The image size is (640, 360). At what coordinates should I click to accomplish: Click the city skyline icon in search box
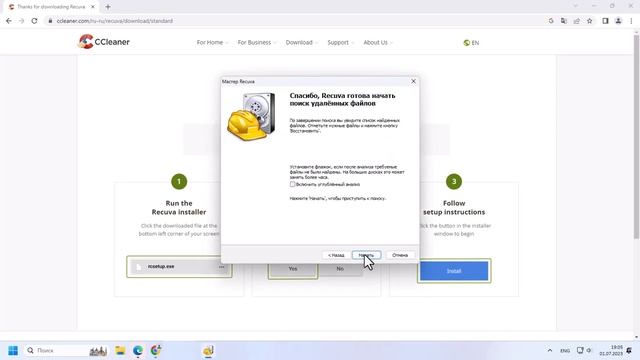98,351
